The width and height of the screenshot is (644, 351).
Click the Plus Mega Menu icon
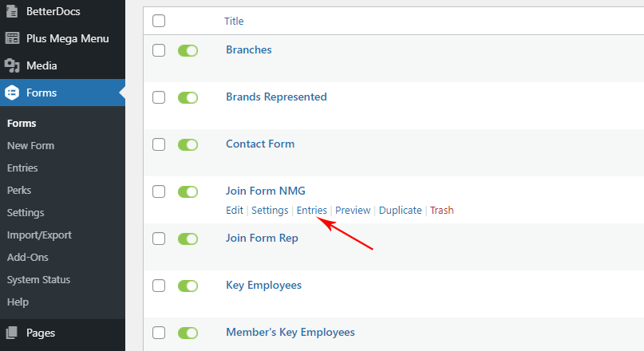12,38
